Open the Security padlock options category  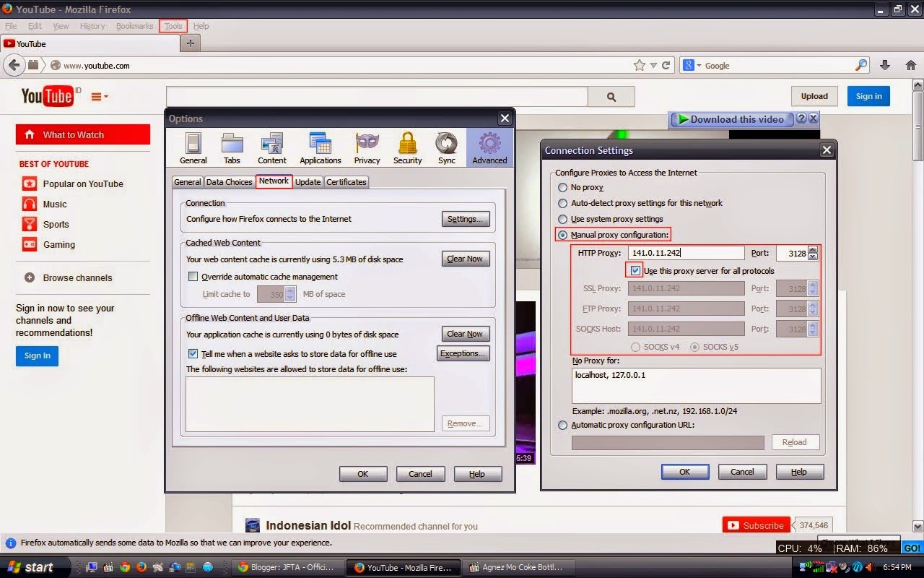(408, 148)
